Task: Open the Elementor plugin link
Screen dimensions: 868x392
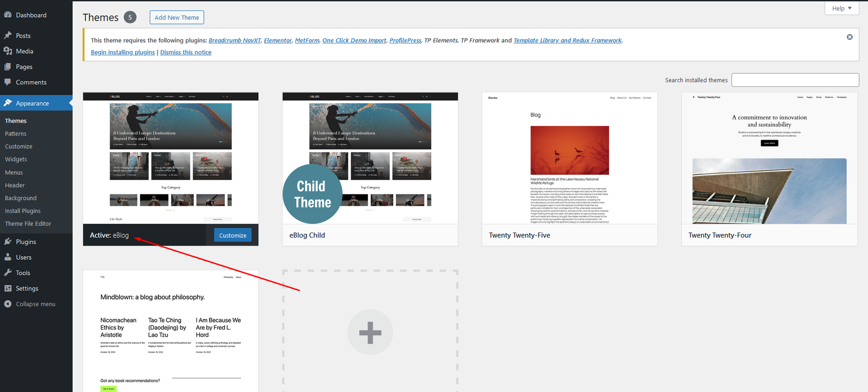Action: tap(278, 40)
